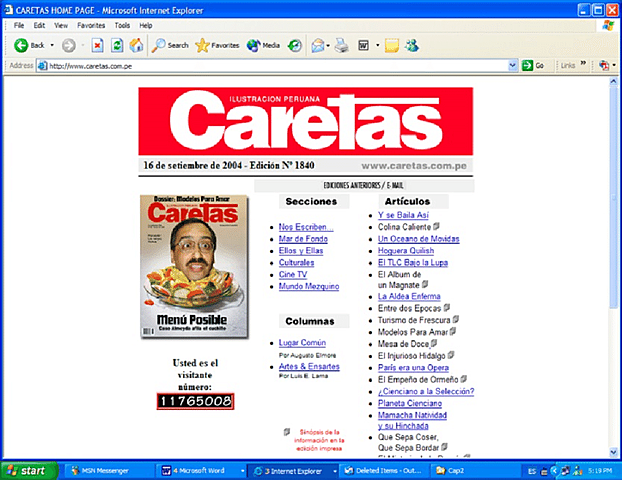This screenshot has height=480, width=622.
Task: Click the Mesa de Doce print-edition icon
Action: click(434, 343)
